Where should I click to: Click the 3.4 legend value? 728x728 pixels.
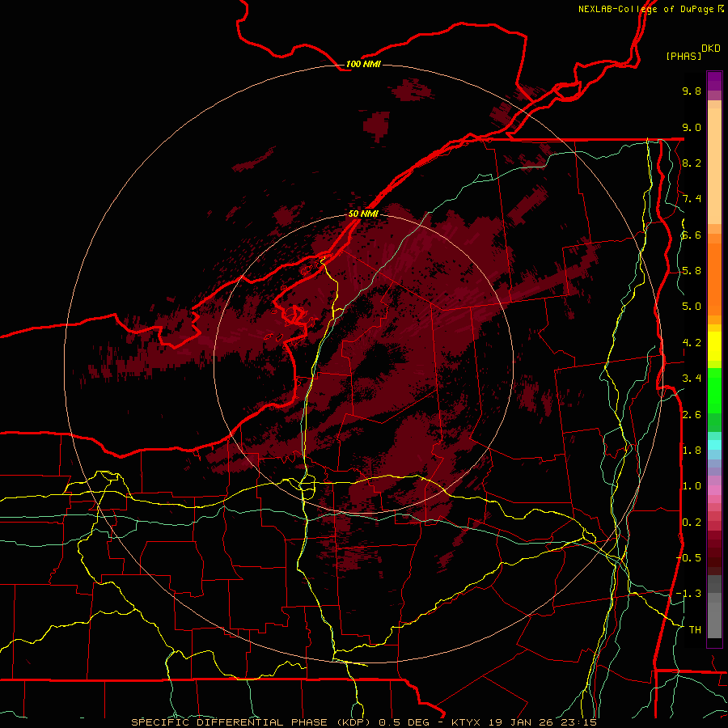(x=692, y=379)
